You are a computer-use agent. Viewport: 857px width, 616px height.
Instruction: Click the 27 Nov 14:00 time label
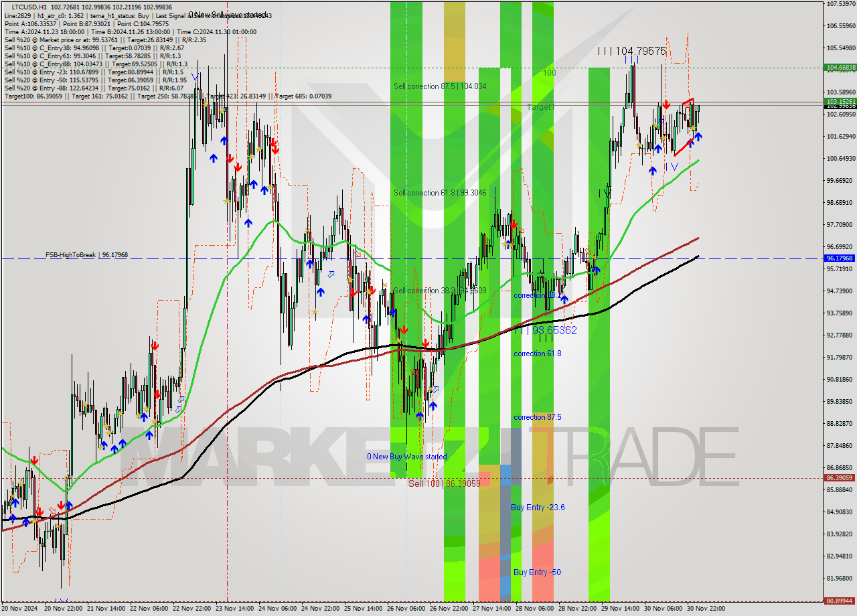click(x=491, y=609)
